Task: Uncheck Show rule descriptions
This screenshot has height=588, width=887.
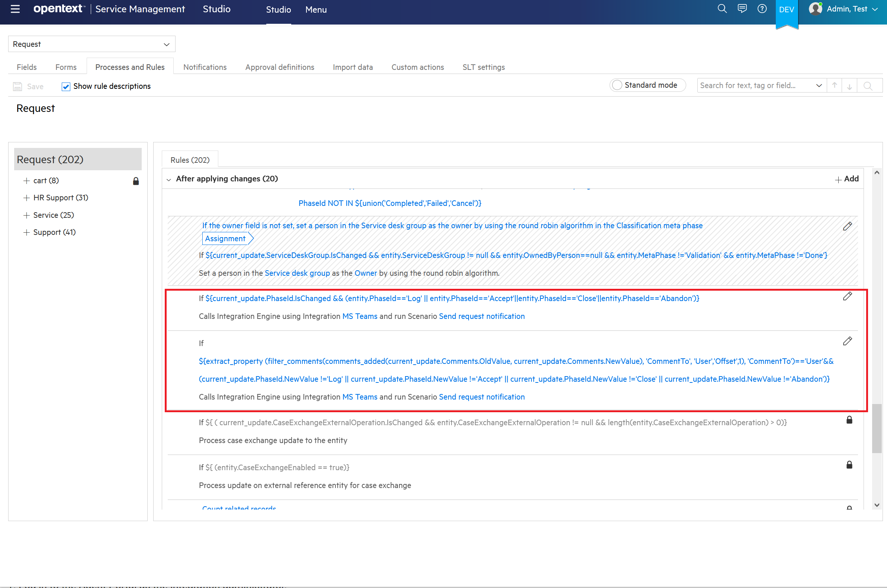Action: [66, 86]
